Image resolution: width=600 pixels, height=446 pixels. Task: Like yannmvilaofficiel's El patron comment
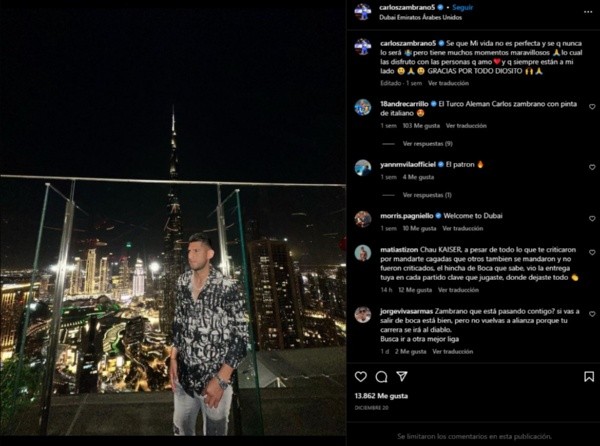point(592,167)
